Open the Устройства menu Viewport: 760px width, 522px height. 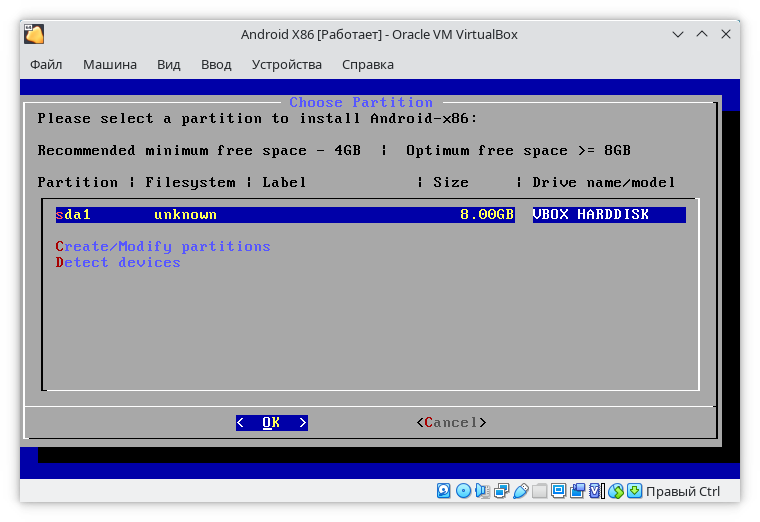(287, 65)
